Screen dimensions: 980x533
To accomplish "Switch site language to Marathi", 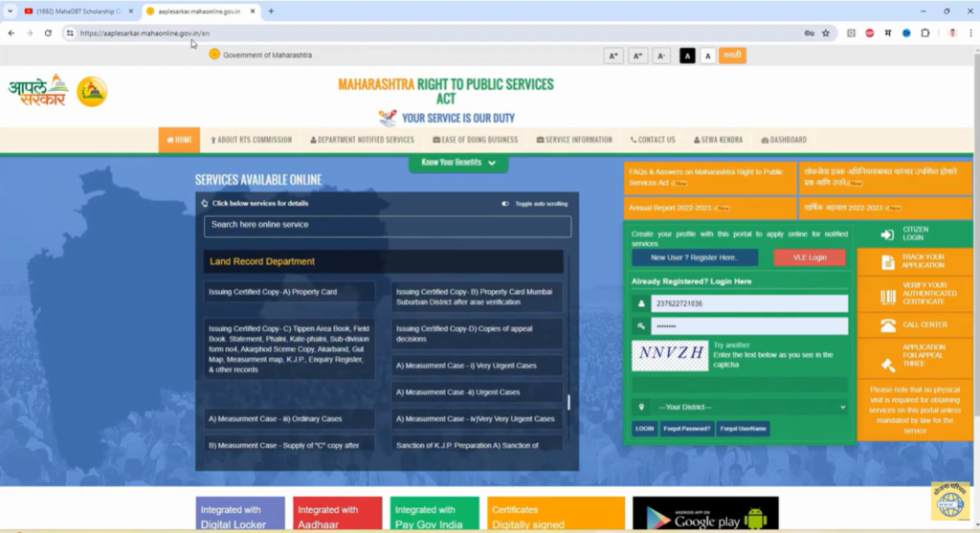I will (732, 56).
